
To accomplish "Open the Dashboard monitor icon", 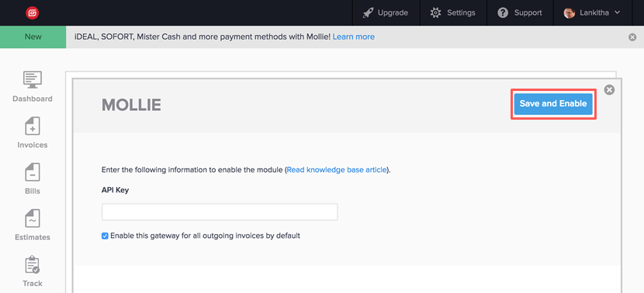I will (32, 79).
